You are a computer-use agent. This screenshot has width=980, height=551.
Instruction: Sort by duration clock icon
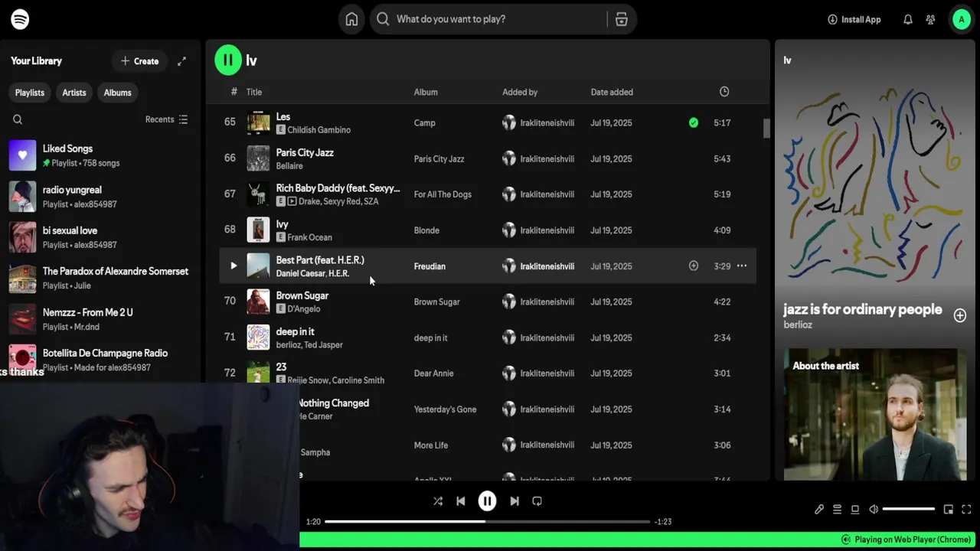[724, 92]
